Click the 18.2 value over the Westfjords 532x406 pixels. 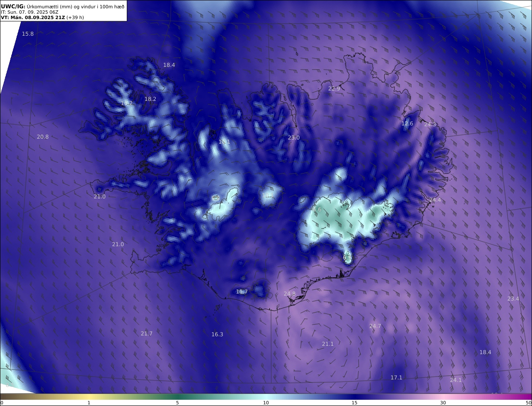150,99
